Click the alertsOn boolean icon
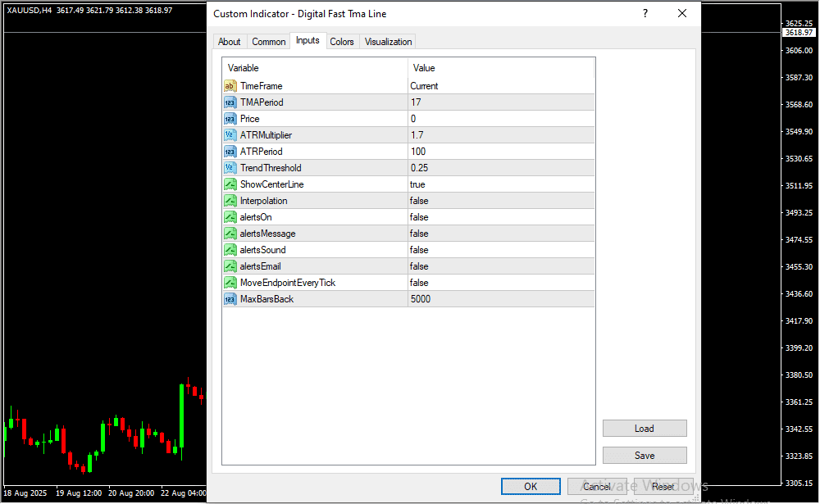Image resolution: width=820 pixels, height=504 pixels. [x=230, y=217]
